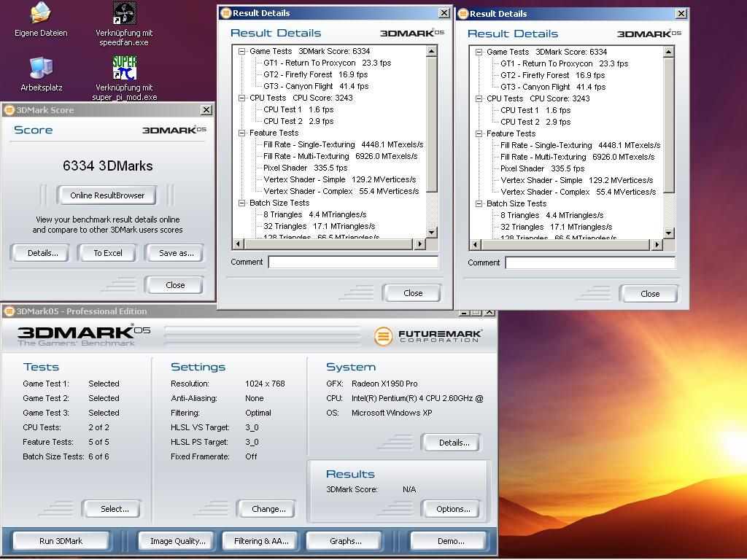This screenshot has height=560, width=747.
Task: Click the Comment field in left Result Details
Action: click(353, 262)
